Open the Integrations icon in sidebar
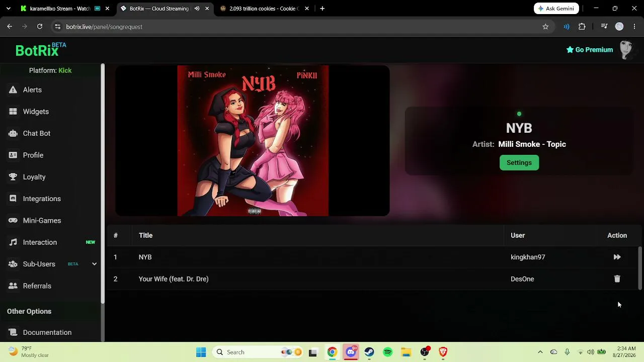 click(x=13, y=199)
